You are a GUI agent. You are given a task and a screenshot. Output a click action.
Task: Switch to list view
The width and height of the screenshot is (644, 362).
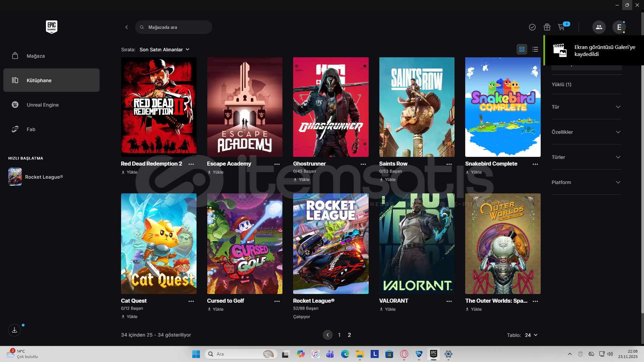point(535,49)
